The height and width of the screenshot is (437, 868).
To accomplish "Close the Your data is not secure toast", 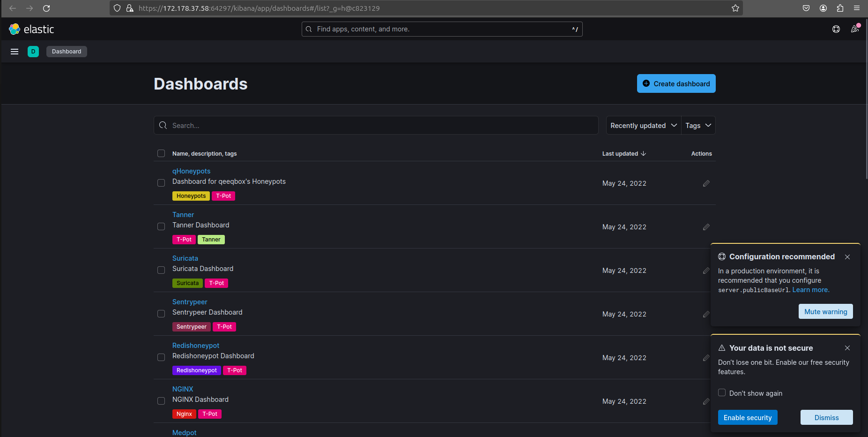I will click(x=847, y=348).
